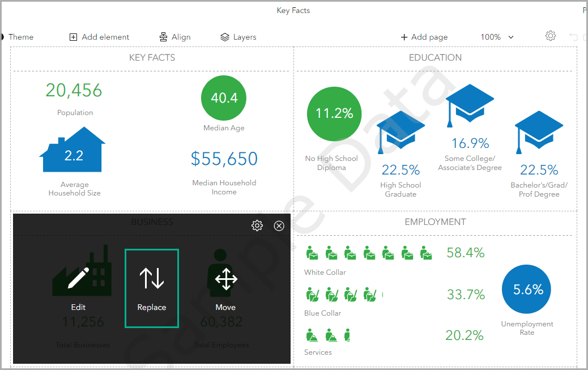Image resolution: width=588 pixels, height=370 pixels.
Task: Select the 16.9% Some College value
Action: point(470,143)
